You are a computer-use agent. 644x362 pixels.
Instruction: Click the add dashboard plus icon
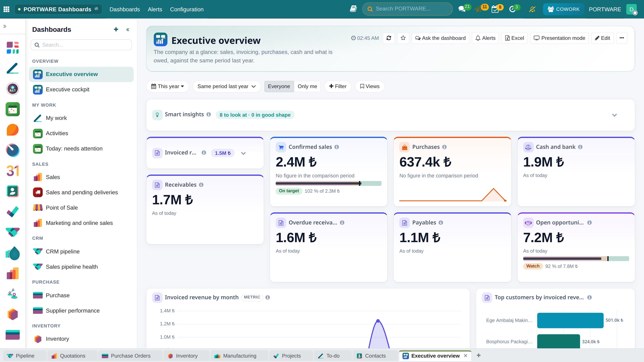pos(116,30)
